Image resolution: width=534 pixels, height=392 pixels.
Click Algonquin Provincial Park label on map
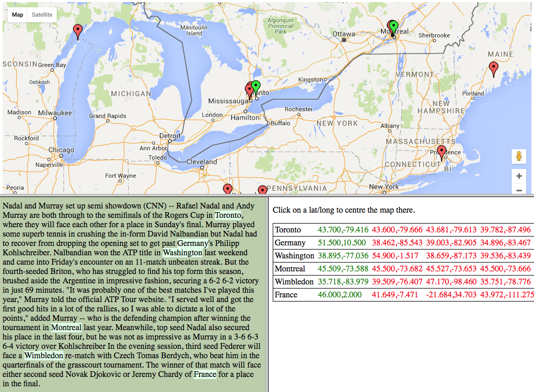(281, 26)
